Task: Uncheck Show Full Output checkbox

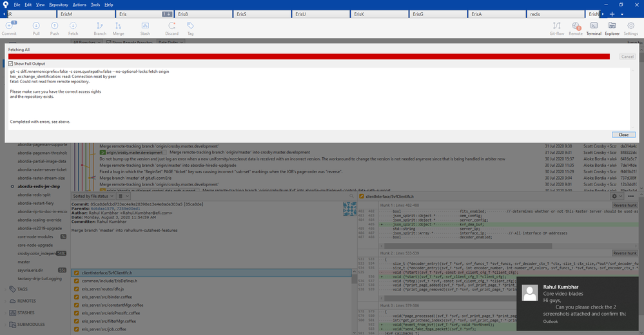Action: pyautogui.click(x=11, y=64)
